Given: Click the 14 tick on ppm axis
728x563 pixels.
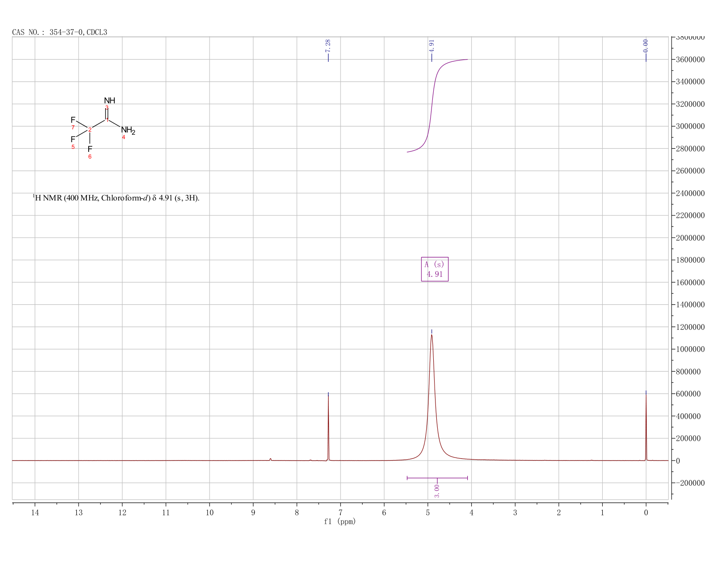Looking at the screenshot, I should [x=35, y=513].
